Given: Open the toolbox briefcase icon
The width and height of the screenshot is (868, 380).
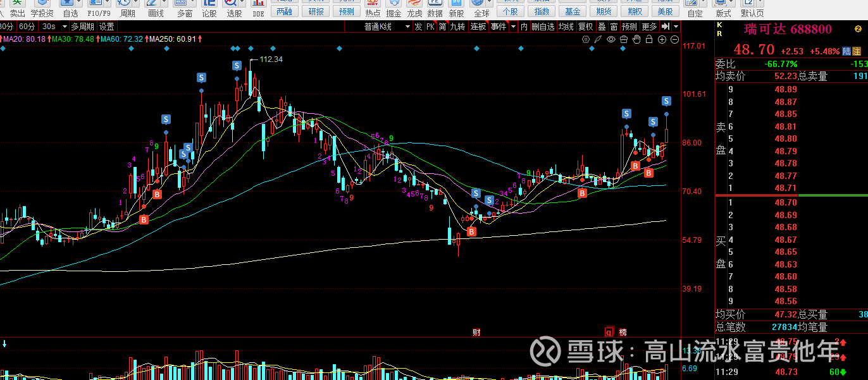Looking at the screenshot, I should coord(623,39).
